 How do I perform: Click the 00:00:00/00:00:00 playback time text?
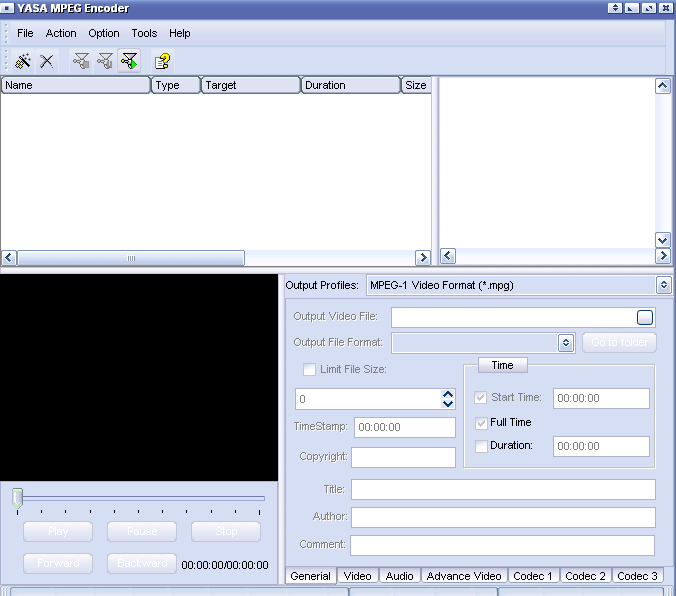(225, 565)
